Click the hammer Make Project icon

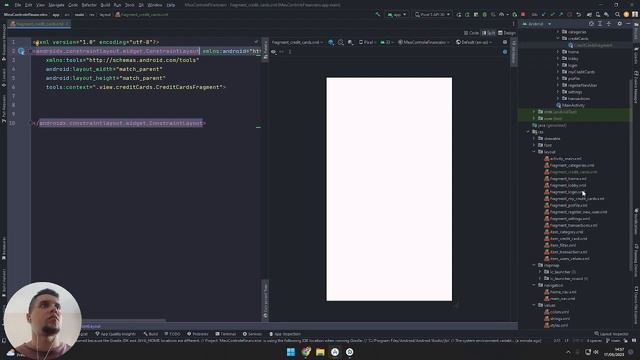(x=378, y=14)
